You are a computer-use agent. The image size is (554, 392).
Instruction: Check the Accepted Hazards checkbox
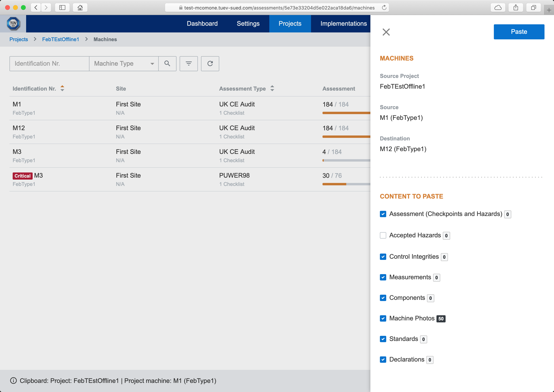point(383,235)
